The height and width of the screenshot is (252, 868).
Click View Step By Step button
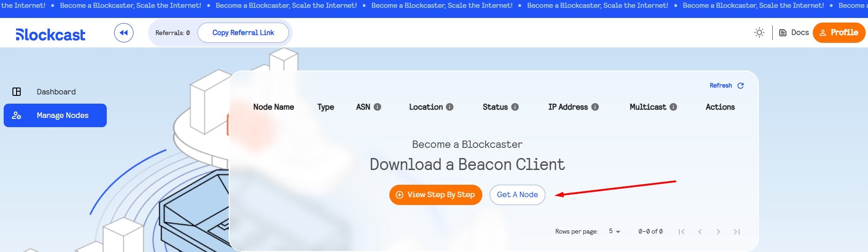(x=435, y=195)
